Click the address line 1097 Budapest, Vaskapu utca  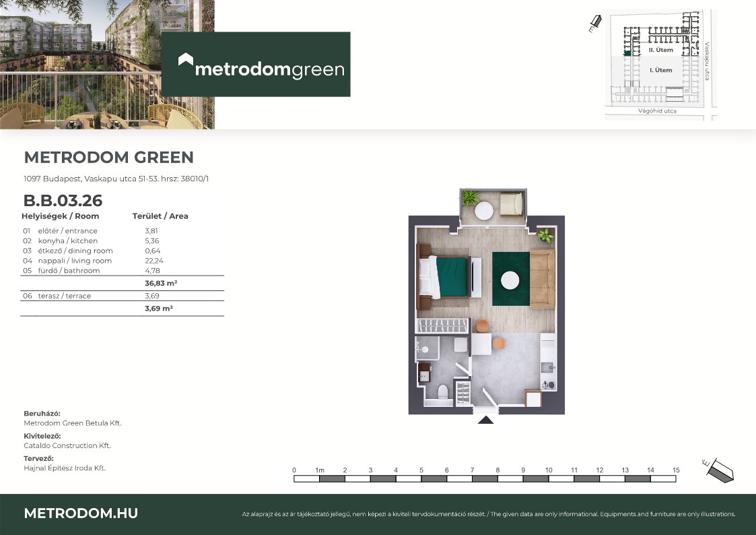121,179
